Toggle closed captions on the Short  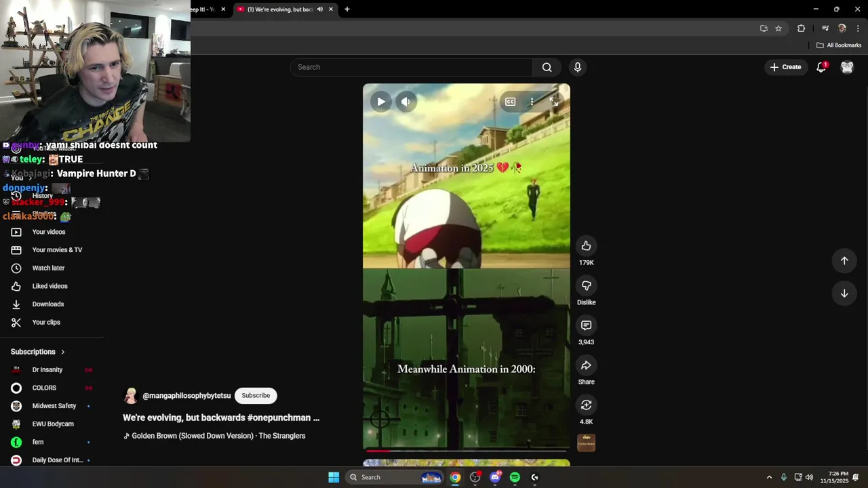tap(510, 102)
